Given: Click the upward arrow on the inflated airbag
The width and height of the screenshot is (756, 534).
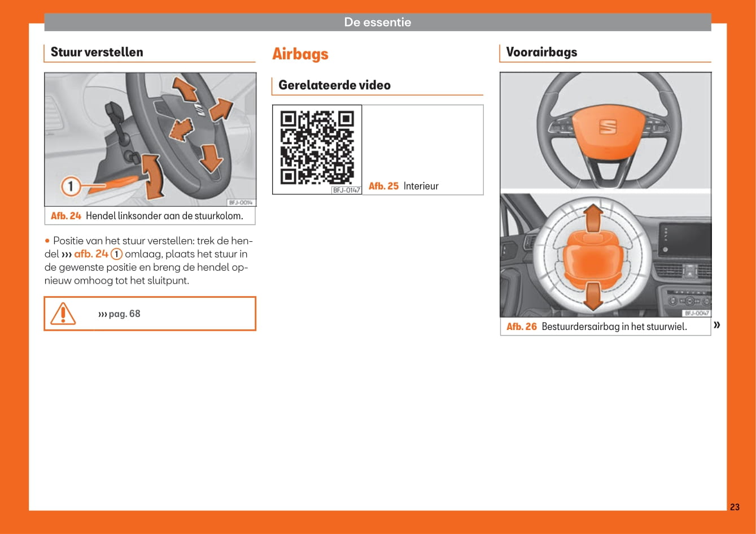Looking at the screenshot, I should point(592,219).
